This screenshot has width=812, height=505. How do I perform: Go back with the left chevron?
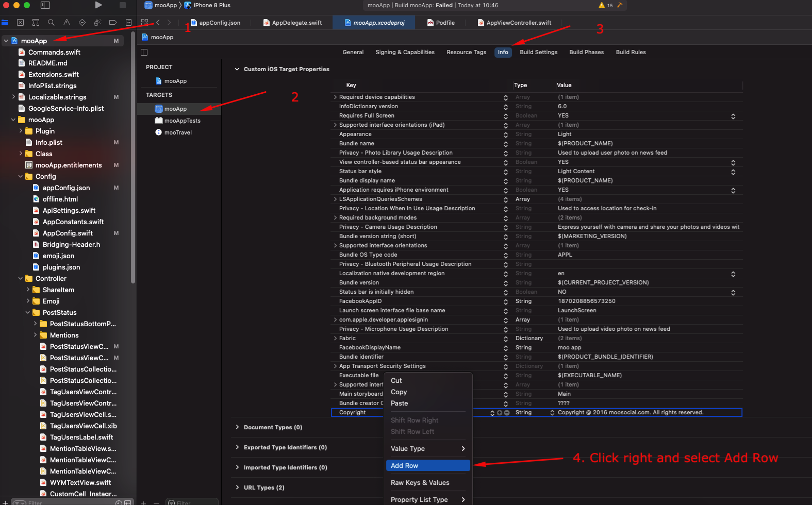pos(158,23)
